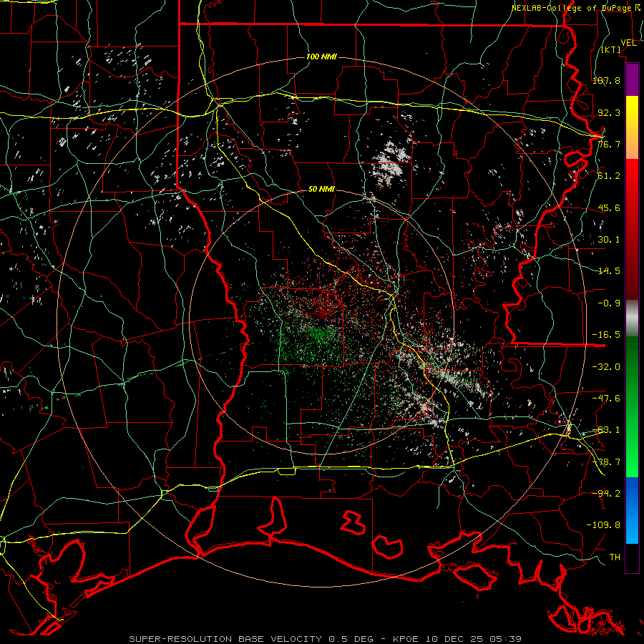
Task: Click the 50 NMI range ring label
Action: pos(321,190)
